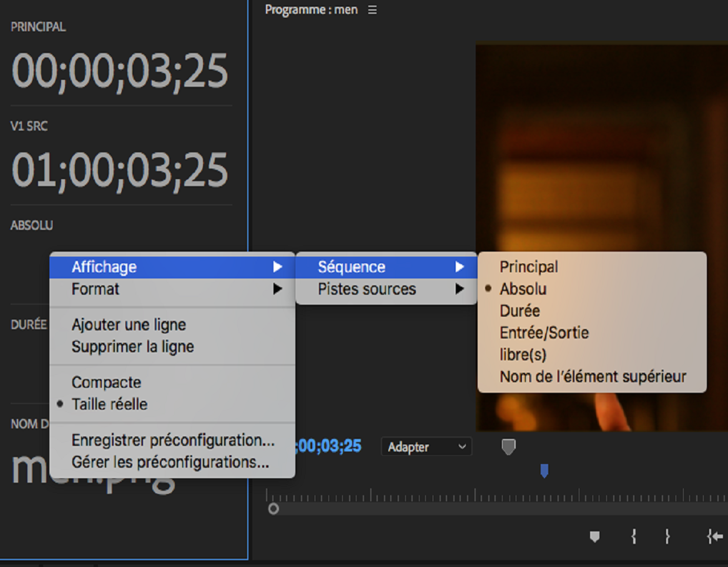Go to In point using the arrow icon

click(x=715, y=536)
